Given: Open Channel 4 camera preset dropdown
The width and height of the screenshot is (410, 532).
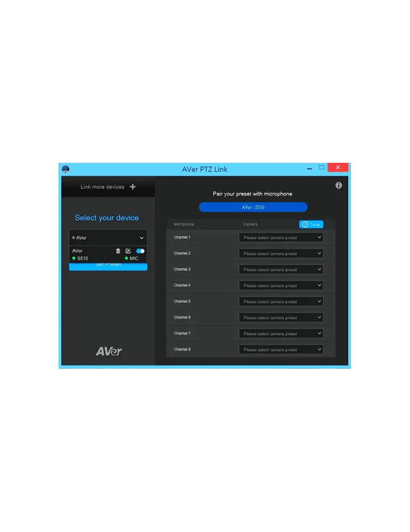Looking at the screenshot, I should click(281, 285).
